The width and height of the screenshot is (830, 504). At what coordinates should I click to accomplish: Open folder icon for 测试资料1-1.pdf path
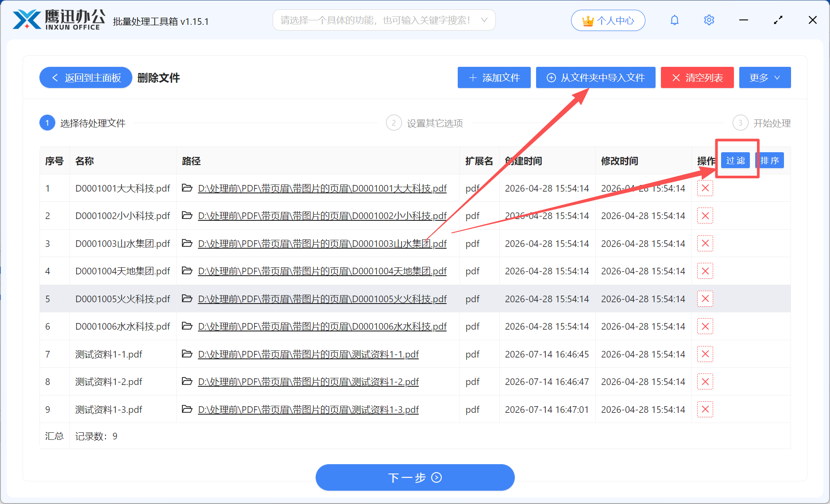click(x=187, y=354)
